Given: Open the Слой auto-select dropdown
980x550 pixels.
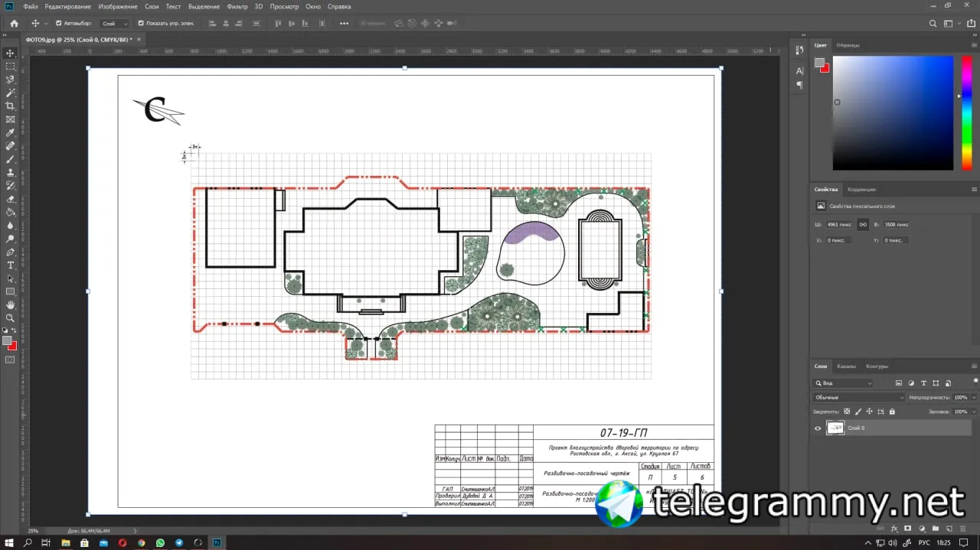Looking at the screenshot, I should pos(115,24).
